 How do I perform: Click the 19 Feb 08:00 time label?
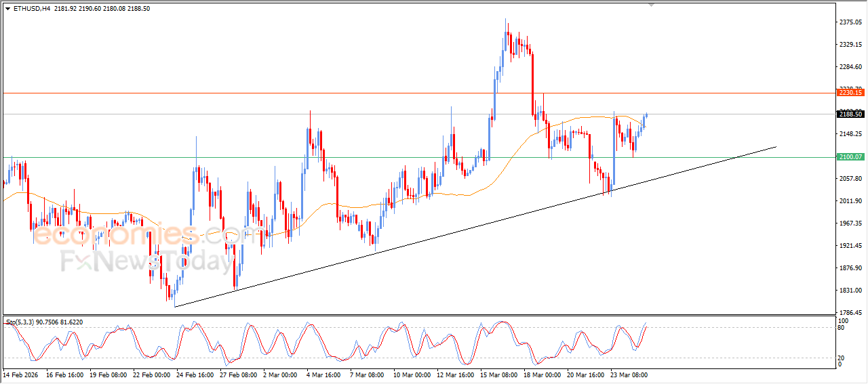(x=109, y=374)
